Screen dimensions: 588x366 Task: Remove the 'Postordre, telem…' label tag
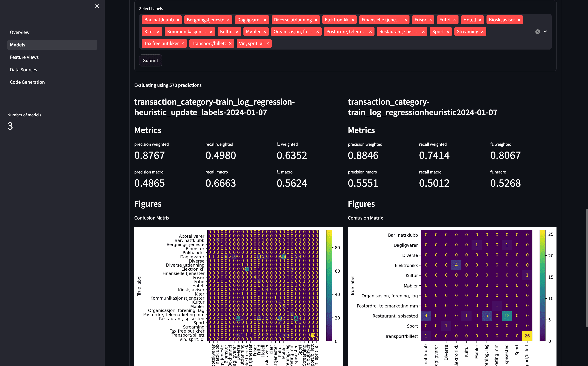pyautogui.click(x=370, y=32)
